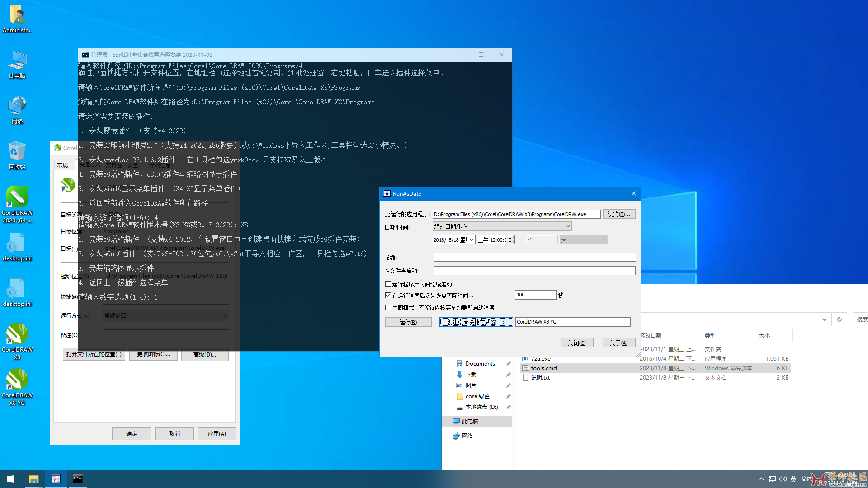Click the volume icon in system tray

click(783, 479)
